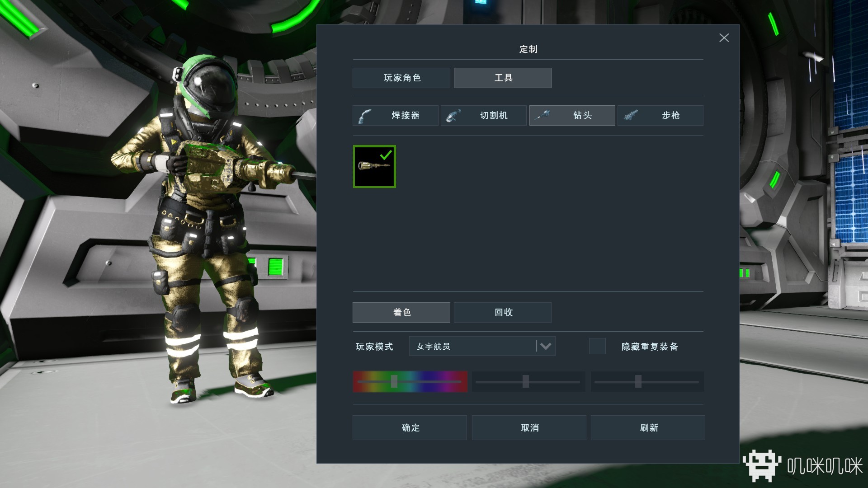Click the drill skin thumbnail in grid
This screenshot has width=868, height=488.
(x=374, y=167)
